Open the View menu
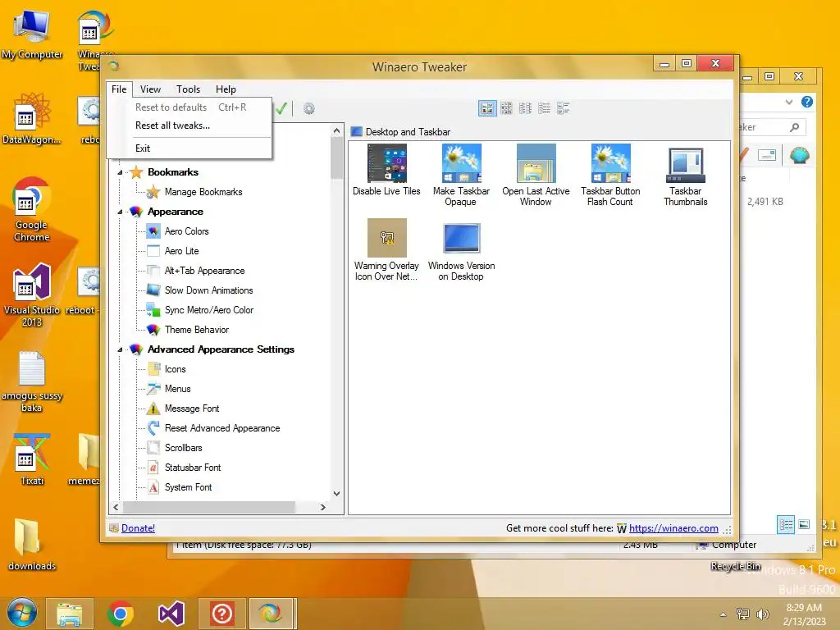840x630 pixels. (151, 89)
